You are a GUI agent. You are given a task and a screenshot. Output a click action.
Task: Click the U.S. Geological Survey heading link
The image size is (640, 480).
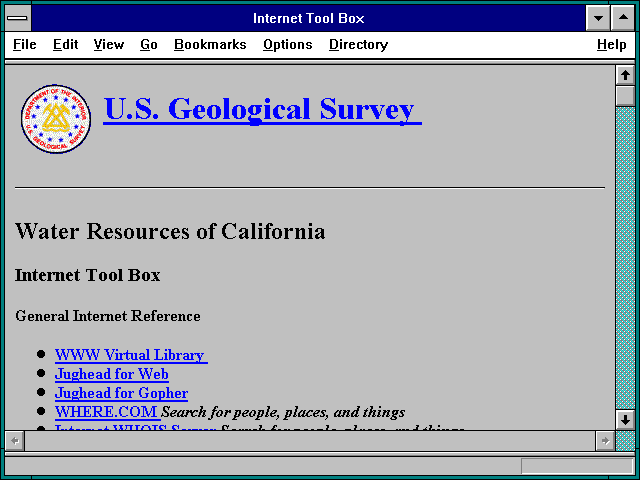pos(262,109)
